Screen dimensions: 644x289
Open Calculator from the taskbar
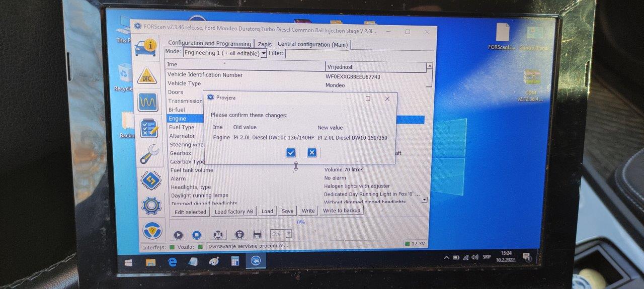pos(235,260)
